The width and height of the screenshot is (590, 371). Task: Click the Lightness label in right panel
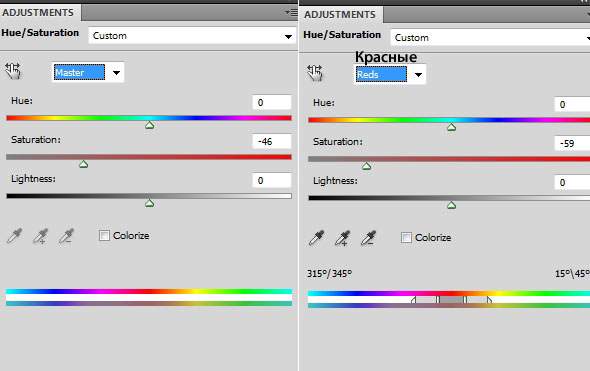335,181
